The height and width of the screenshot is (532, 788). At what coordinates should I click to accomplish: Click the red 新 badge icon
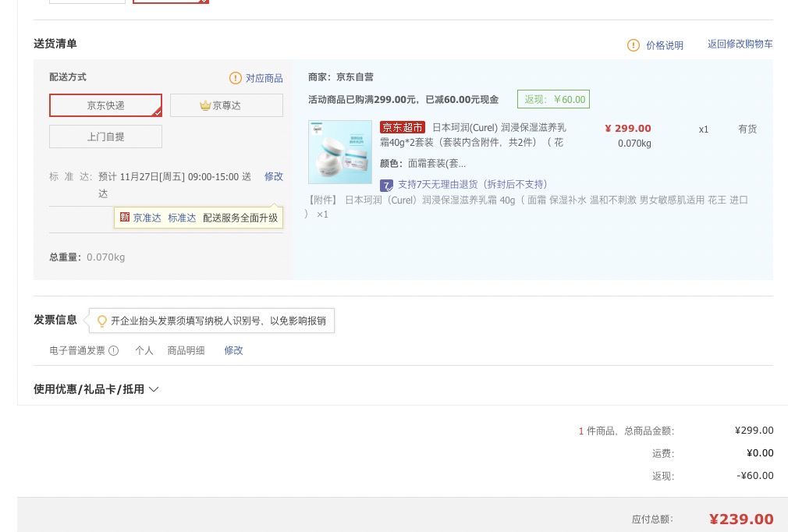125,217
